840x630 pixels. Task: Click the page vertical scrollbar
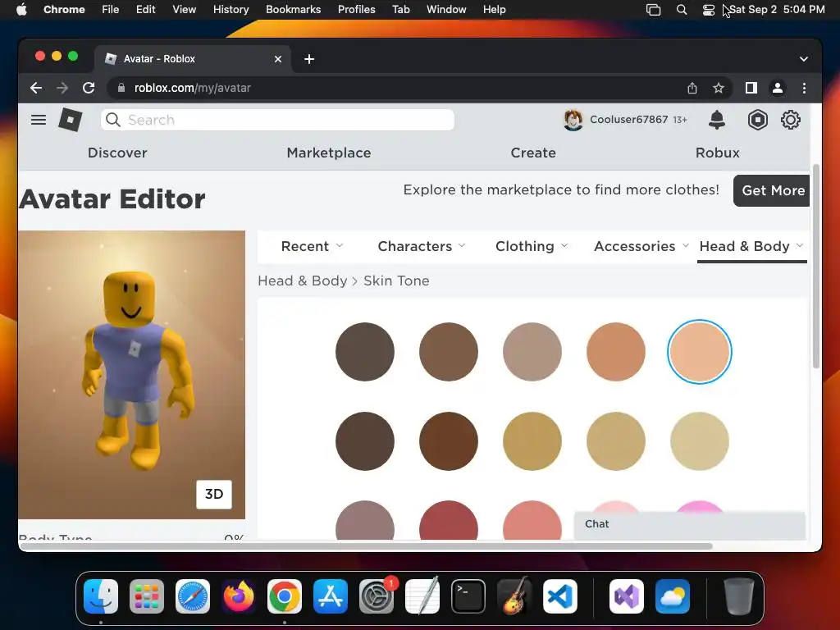tap(816, 267)
